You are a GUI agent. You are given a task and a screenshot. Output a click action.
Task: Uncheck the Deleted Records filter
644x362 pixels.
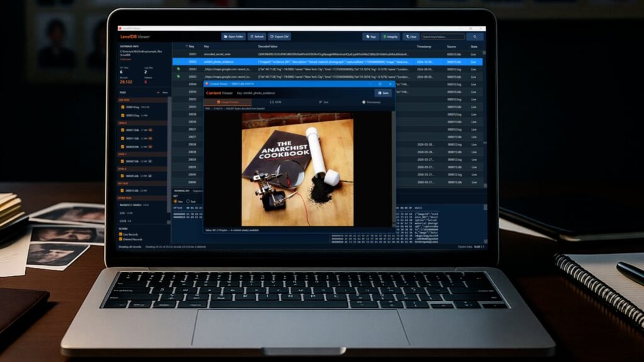point(121,239)
